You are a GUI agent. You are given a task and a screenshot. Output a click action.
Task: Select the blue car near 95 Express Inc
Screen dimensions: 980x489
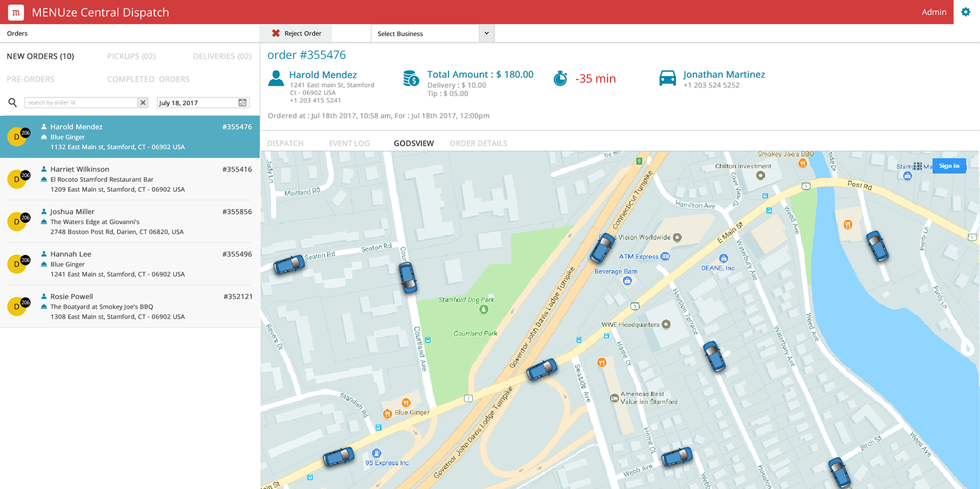[339, 457]
